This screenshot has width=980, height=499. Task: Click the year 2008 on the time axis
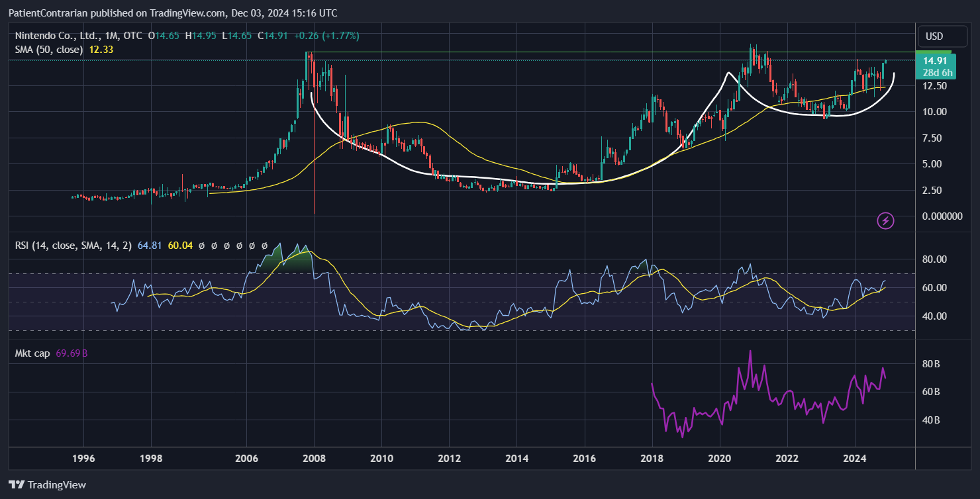[x=314, y=457]
